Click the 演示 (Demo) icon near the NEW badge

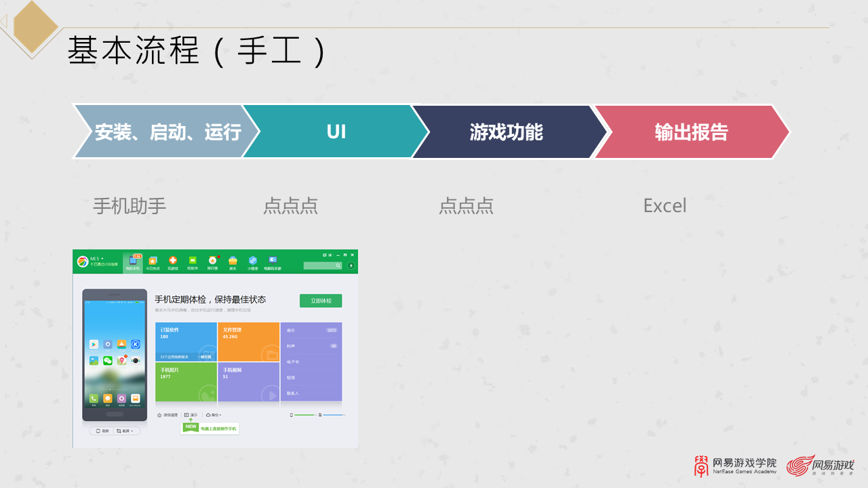(x=186, y=415)
